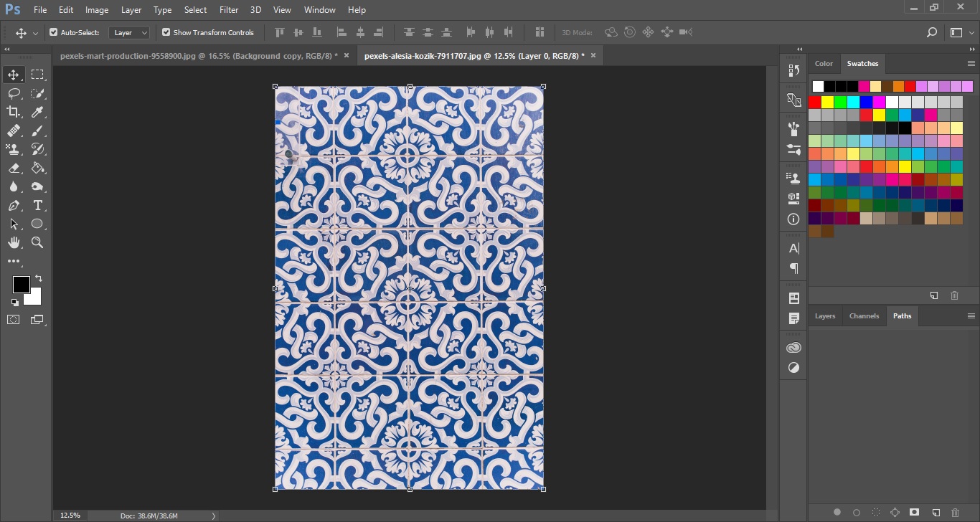Image resolution: width=980 pixels, height=522 pixels.
Task: Open the Filter menu
Action: point(229,10)
